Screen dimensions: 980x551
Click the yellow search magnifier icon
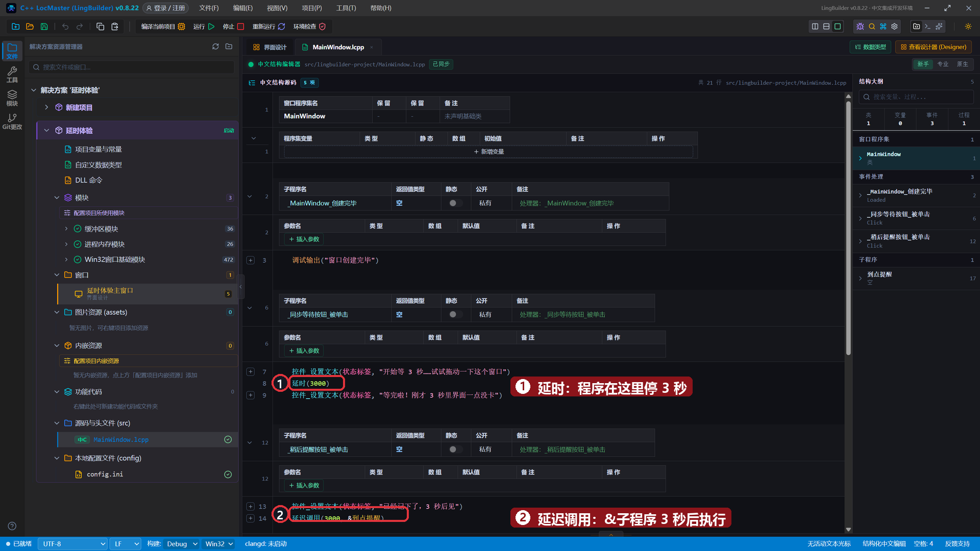click(872, 27)
